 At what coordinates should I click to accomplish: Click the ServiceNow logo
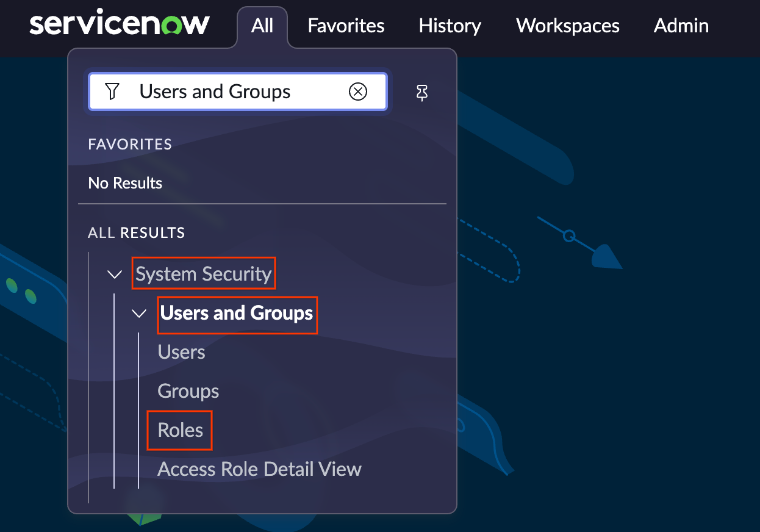pyautogui.click(x=120, y=25)
